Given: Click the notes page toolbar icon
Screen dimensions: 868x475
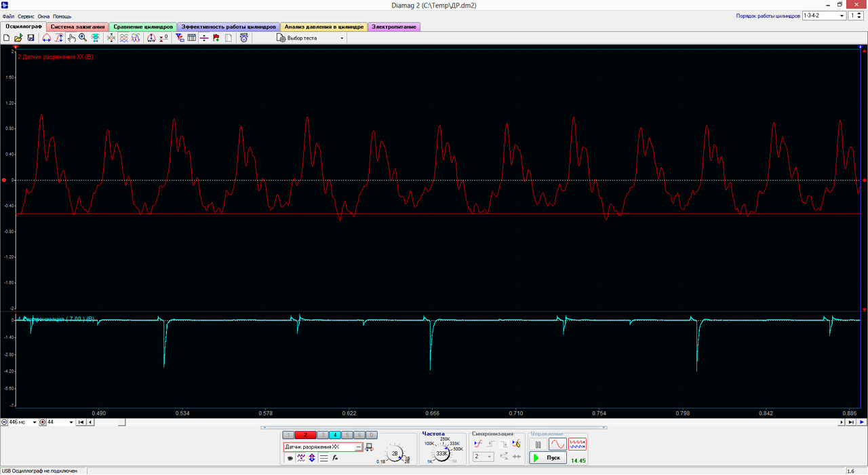Looking at the screenshot, I should 228,38.
